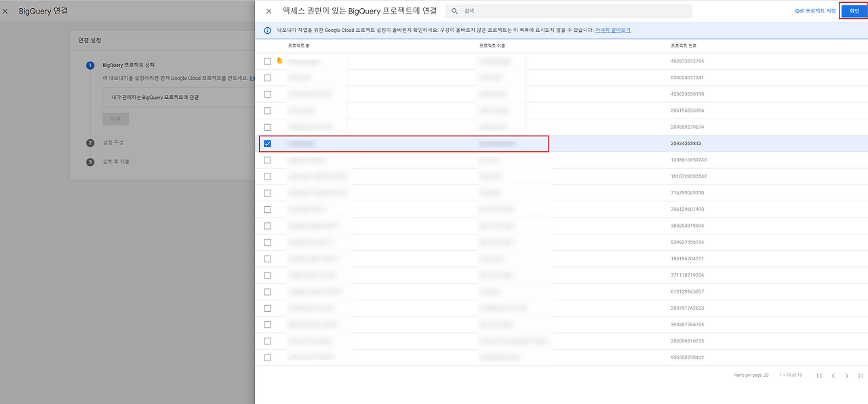Screen dimensions: 868x404
Task: Click the 1 – 19 of 19 range text
Action: pos(791,376)
